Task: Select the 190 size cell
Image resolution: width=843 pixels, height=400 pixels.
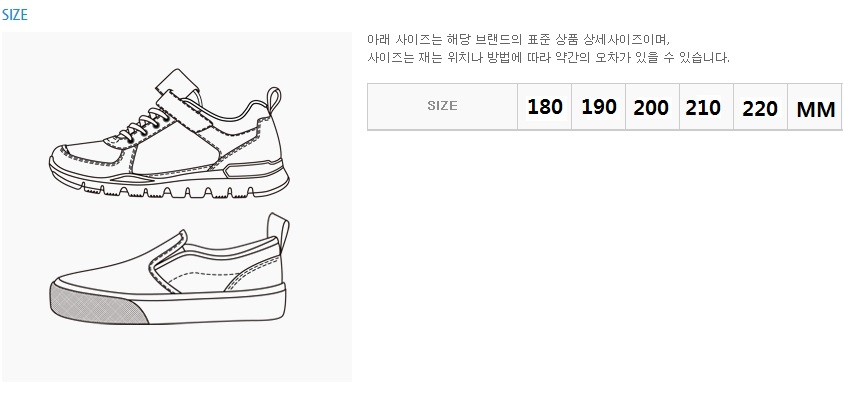Action: coord(598,107)
